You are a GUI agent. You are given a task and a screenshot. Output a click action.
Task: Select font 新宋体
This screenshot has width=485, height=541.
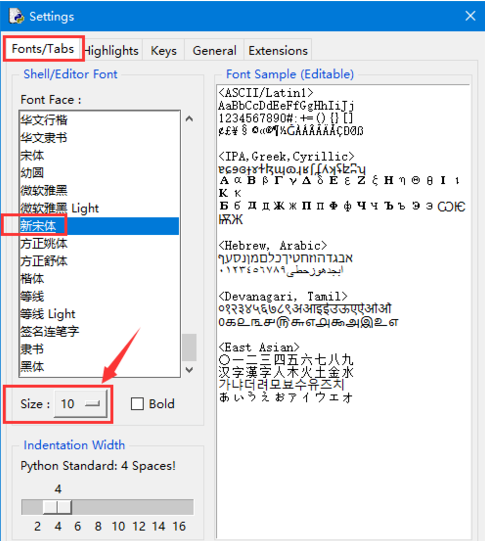click(99, 226)
